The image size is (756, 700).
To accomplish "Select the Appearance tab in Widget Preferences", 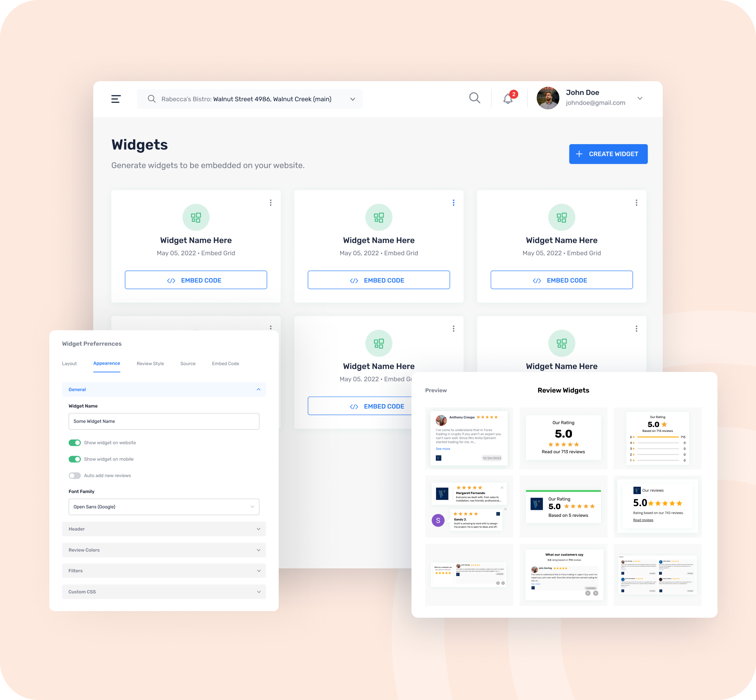I will pos(107,363).
